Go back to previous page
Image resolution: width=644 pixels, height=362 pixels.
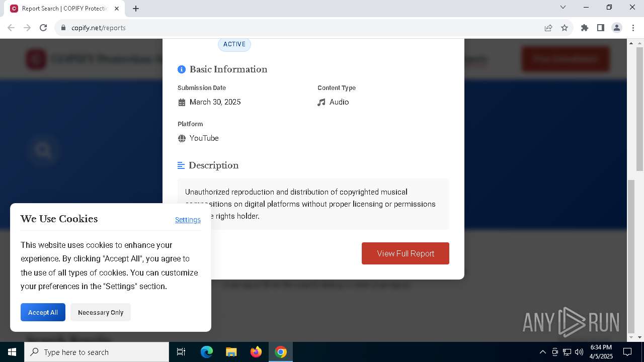11,28
